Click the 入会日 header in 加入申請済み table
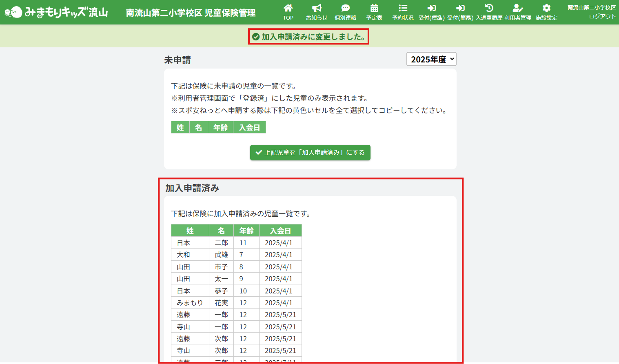The height and width of the screenshot is (364, 619). (x=280, y=231)
